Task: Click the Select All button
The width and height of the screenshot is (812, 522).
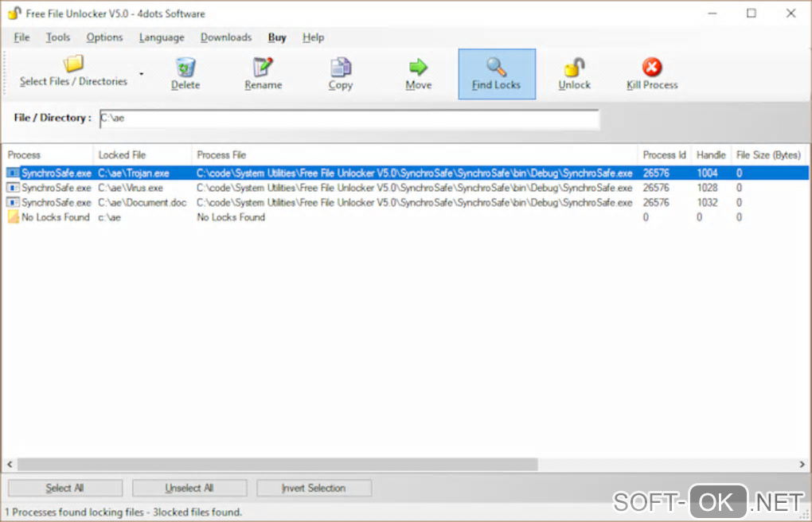Action: [x=64, y=488]
